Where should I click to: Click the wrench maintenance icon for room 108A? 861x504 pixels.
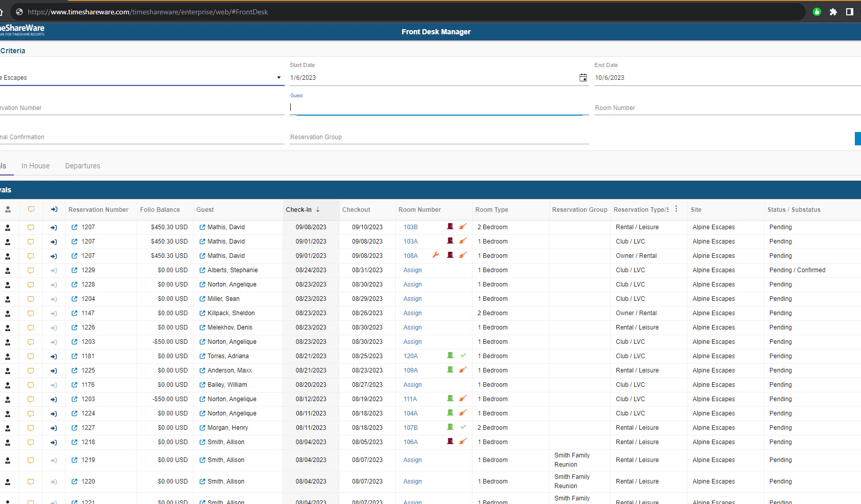(x=436, y=255)
